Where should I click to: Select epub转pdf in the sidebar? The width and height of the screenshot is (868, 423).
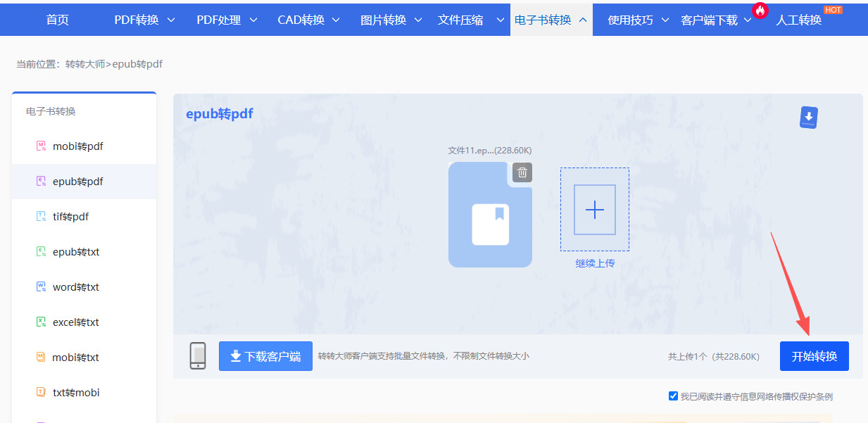coord(84,182)
